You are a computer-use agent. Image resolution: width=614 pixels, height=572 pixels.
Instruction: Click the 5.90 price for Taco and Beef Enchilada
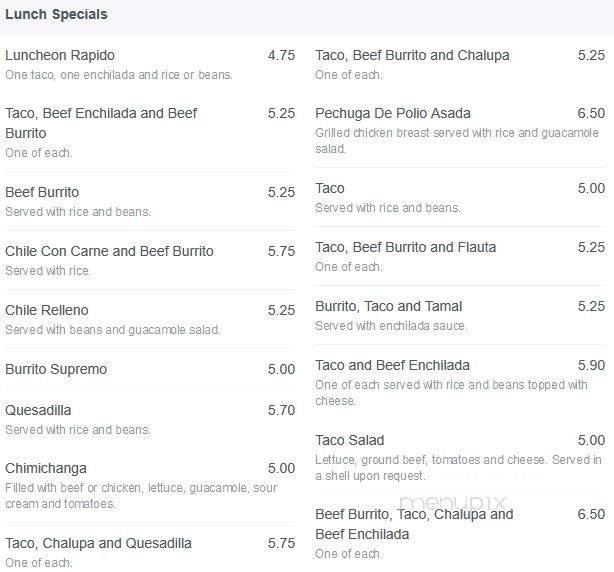pos(591,365)
